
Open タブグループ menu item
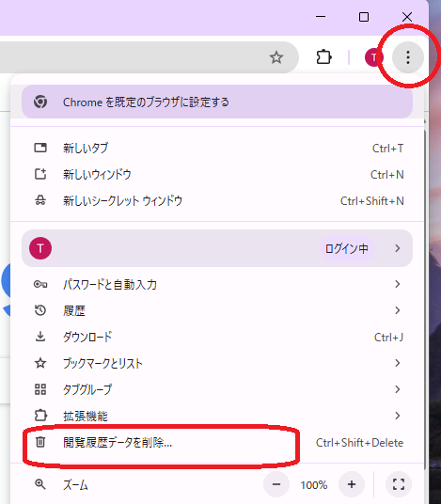(x=217, y=389)
